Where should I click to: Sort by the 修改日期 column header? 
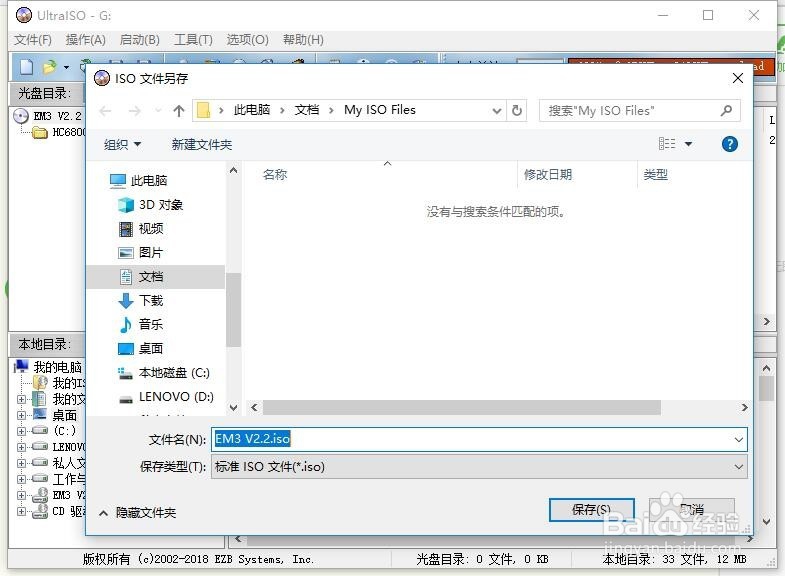(x=548, y=175)
